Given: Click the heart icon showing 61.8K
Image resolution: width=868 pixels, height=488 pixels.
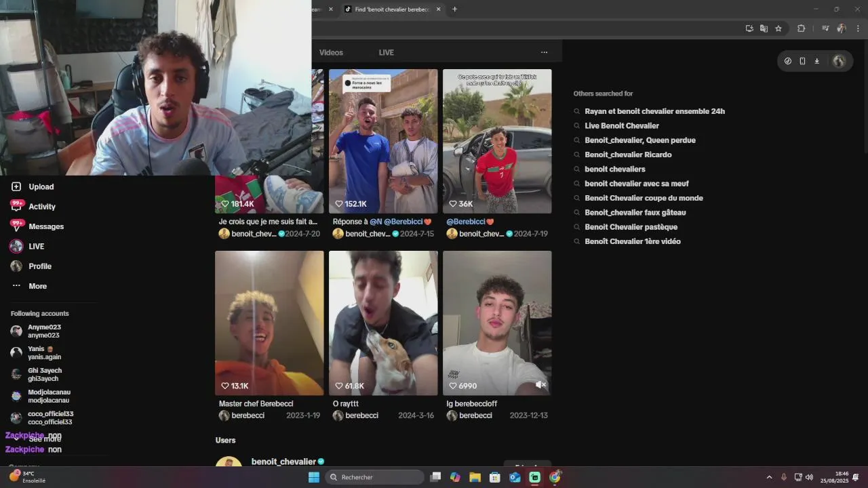Looking at the screenshot, I should [339, 386].
